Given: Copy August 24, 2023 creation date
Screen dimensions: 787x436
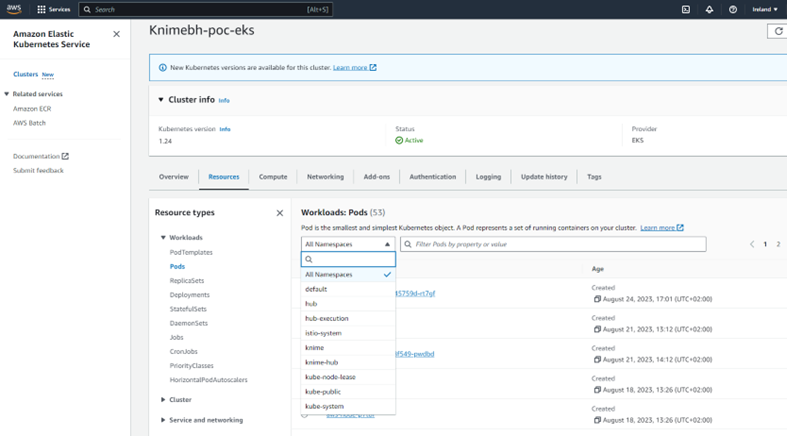Looking at the screenshot, I should coord(597,299).
